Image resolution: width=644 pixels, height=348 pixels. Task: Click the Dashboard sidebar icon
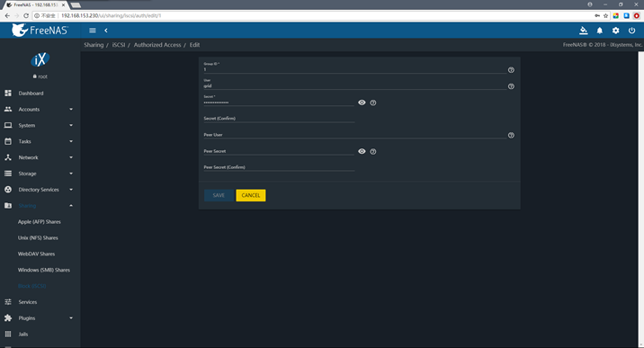point(8,94)
